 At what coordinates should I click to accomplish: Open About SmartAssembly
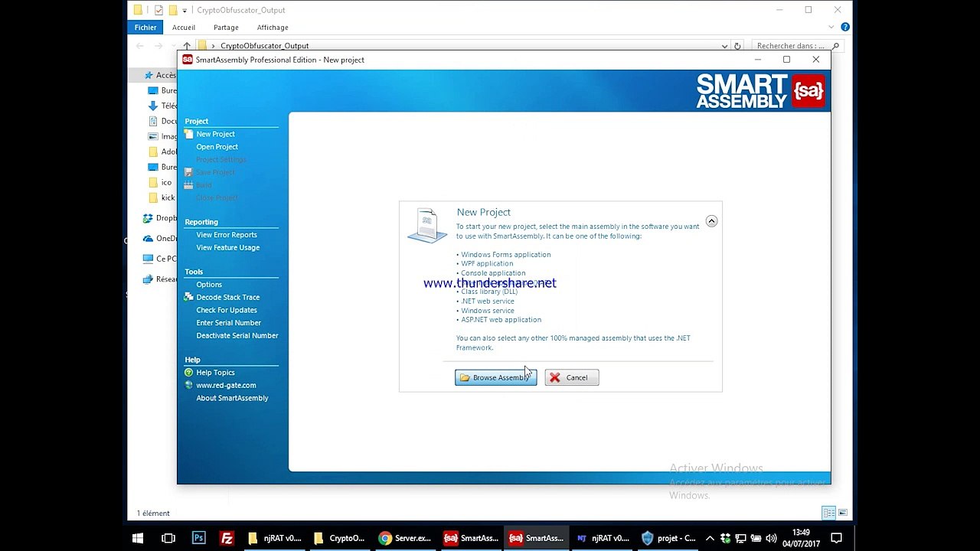232,398
